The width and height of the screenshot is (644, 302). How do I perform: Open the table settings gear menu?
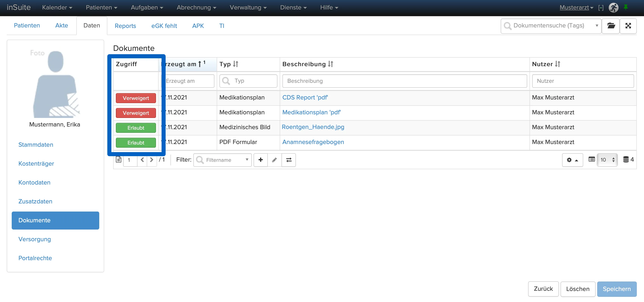tap(572, 160)
